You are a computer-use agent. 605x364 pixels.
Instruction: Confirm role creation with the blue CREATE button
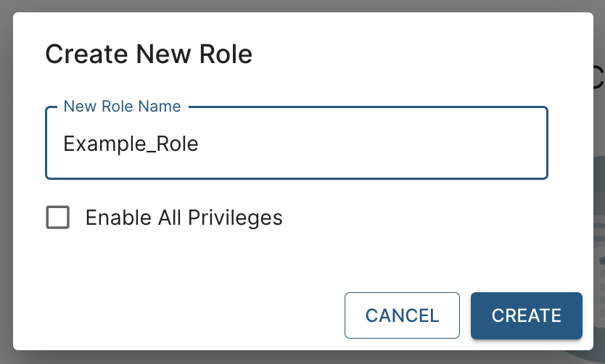[x=526, y=315]
